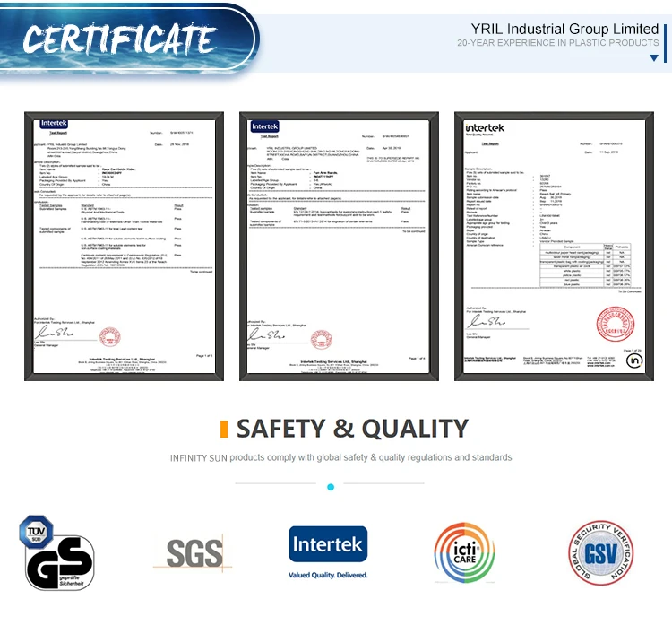Click the INFINITY SUN compliance sentence

(341, 457)
